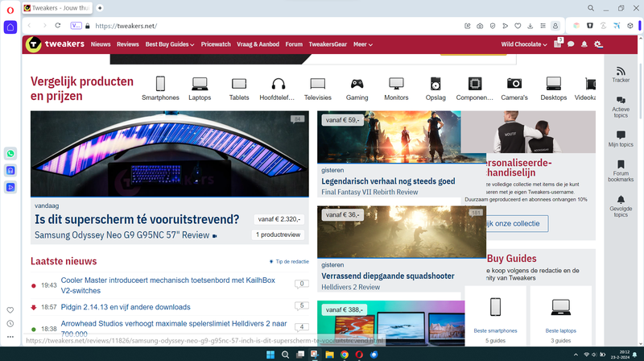
Task: Expand the Best Buy Guides dropdown
Action: coord(170,44)
